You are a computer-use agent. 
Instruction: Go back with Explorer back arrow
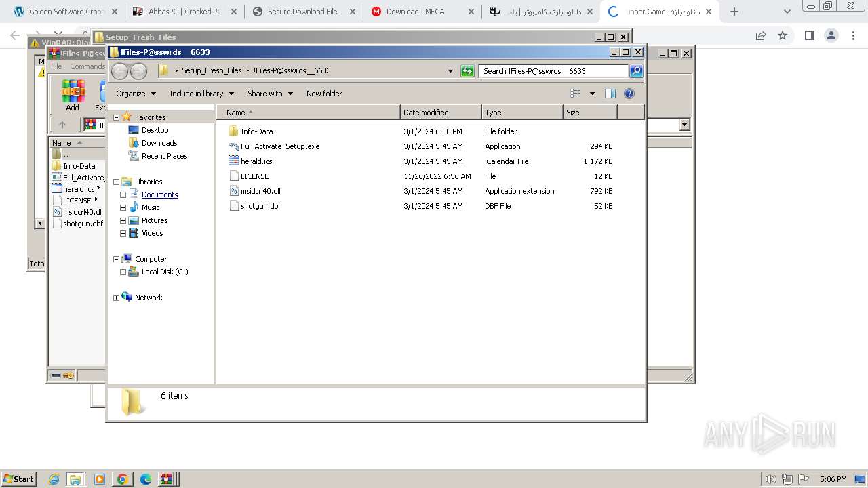[120, 70]
